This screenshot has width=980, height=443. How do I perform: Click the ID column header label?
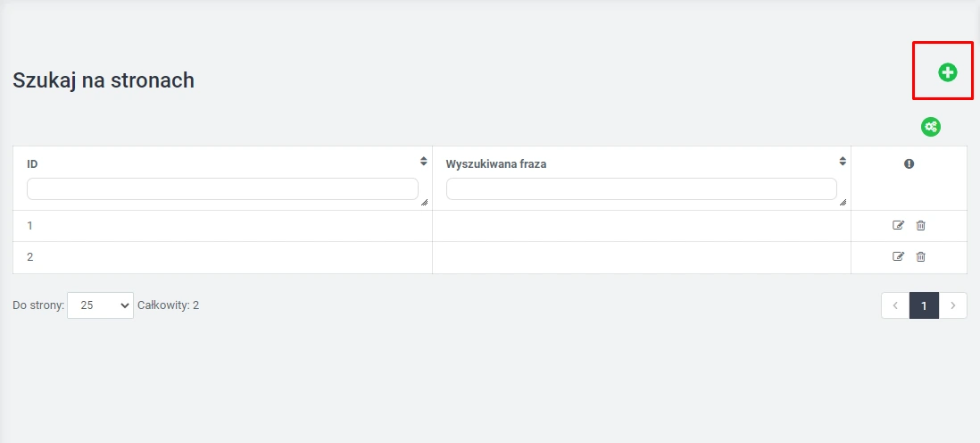pyautogui.click(x=32, y=164)
